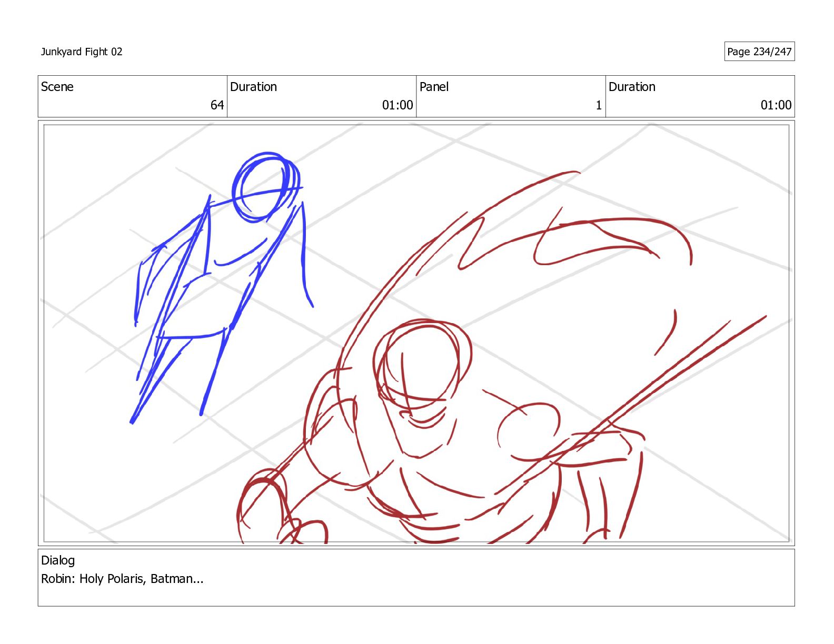This screenshot has width=834, height=644.
Task: Click the 'Scene' header label
Action: 57,87
